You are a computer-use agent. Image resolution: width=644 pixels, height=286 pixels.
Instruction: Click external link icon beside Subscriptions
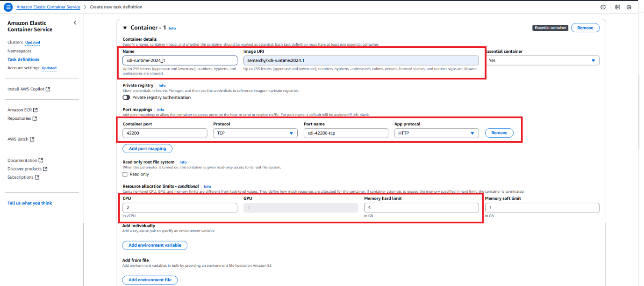click(37, 177)
